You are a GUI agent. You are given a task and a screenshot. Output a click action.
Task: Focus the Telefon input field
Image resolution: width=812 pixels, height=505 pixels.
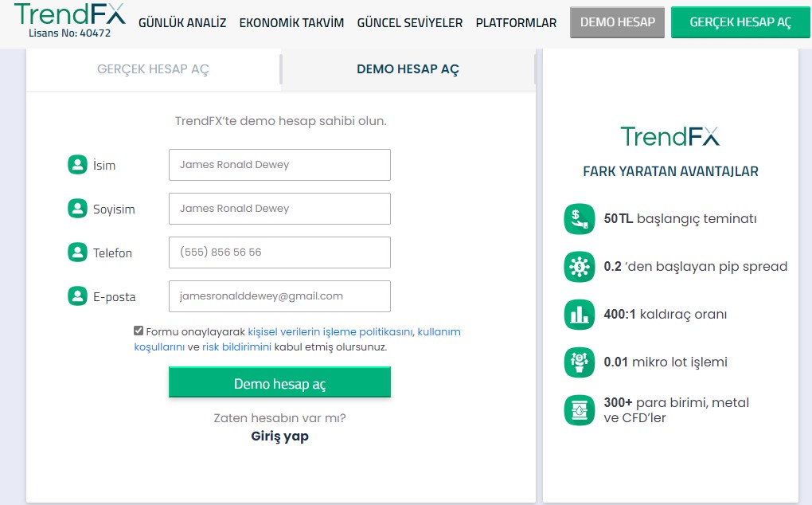pos(279,252)
